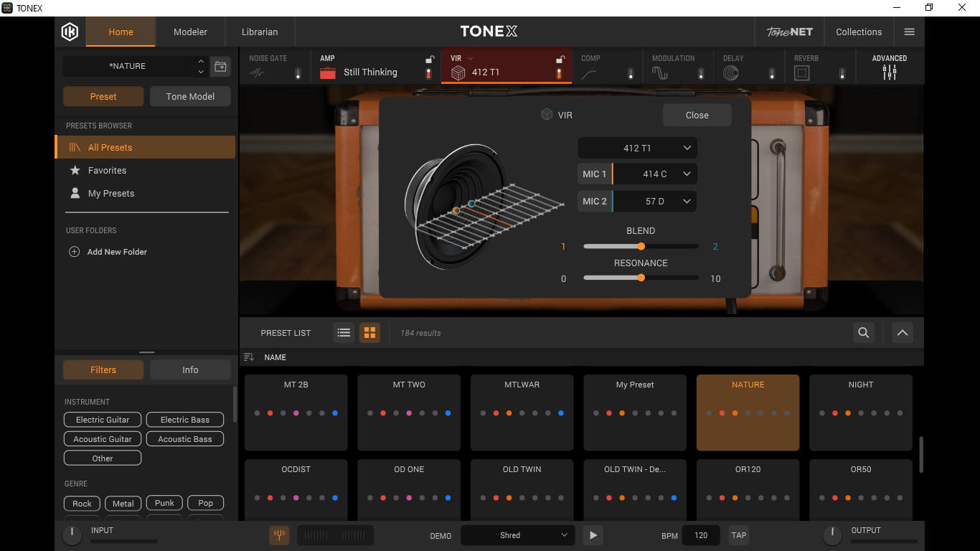Screen dimensions: 980x551
Task: Toggle the Electric Guitar filter
Action: [x=103, y=420]
